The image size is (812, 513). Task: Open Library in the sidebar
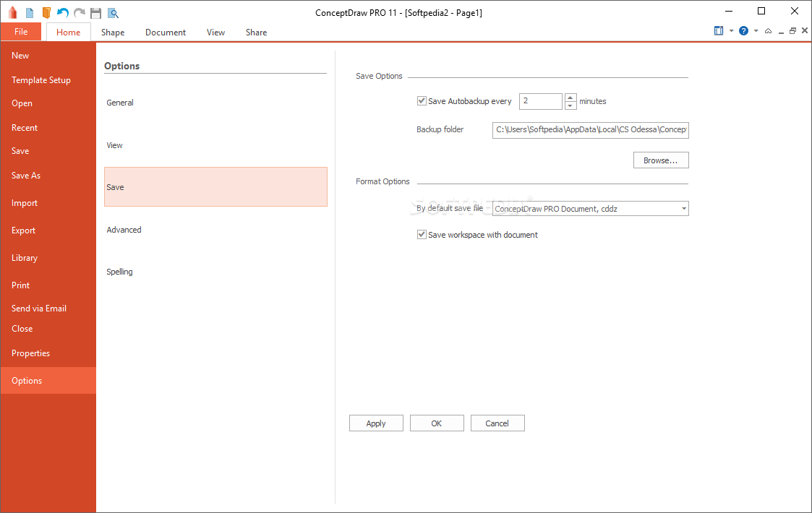(x=48, y=258)
